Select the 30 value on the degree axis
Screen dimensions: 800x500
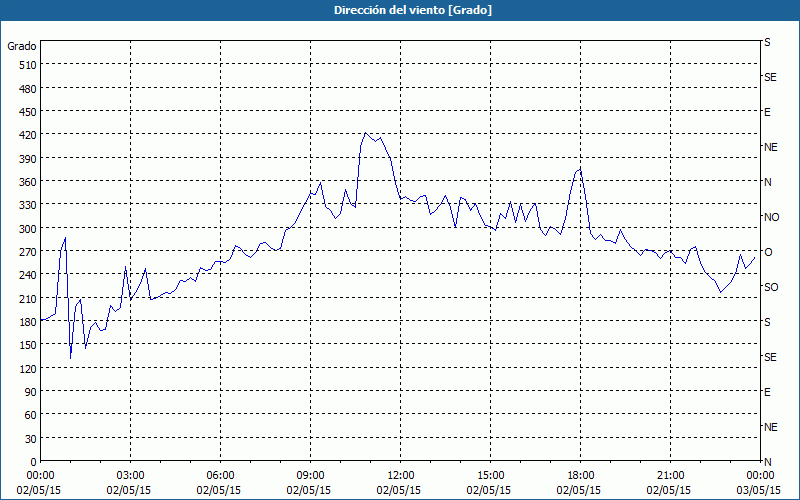point(31,439)
